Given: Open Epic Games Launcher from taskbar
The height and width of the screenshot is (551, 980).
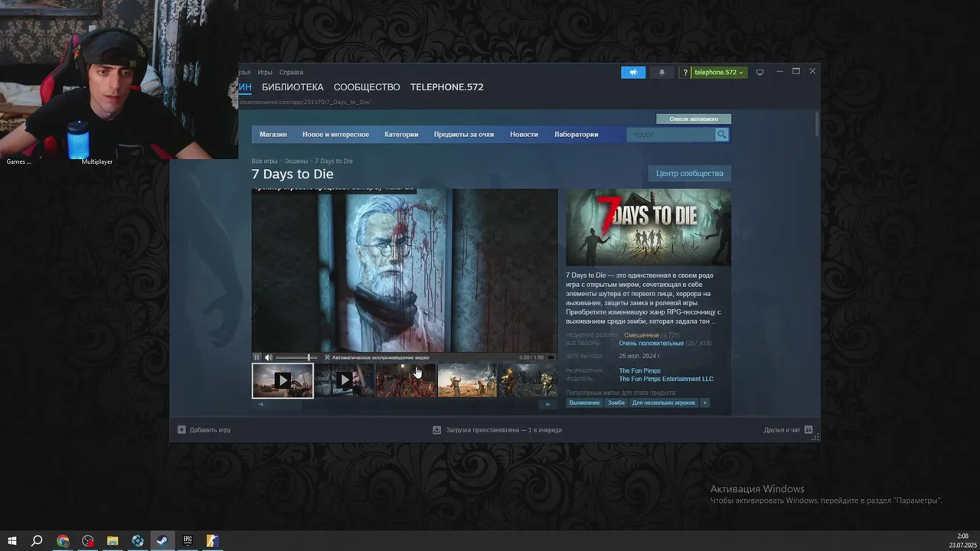Looking at the screenshot, I should (188, 541).
